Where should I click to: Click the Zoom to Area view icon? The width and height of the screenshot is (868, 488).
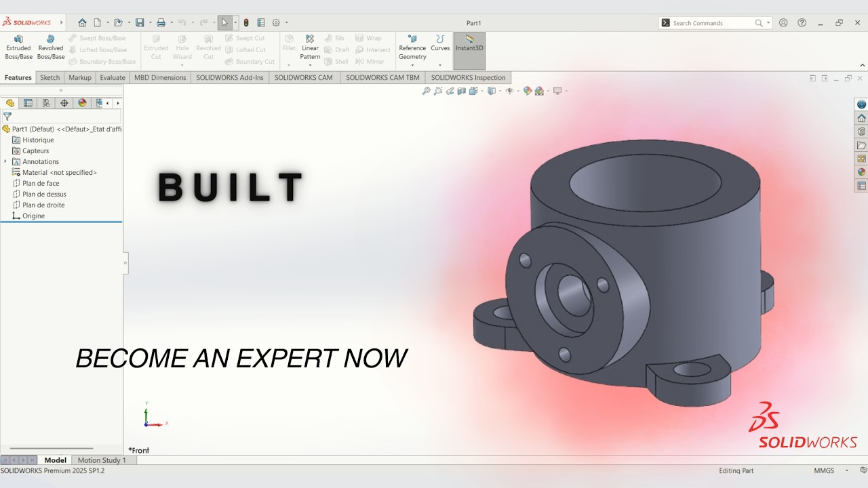[x=438, y=91]
